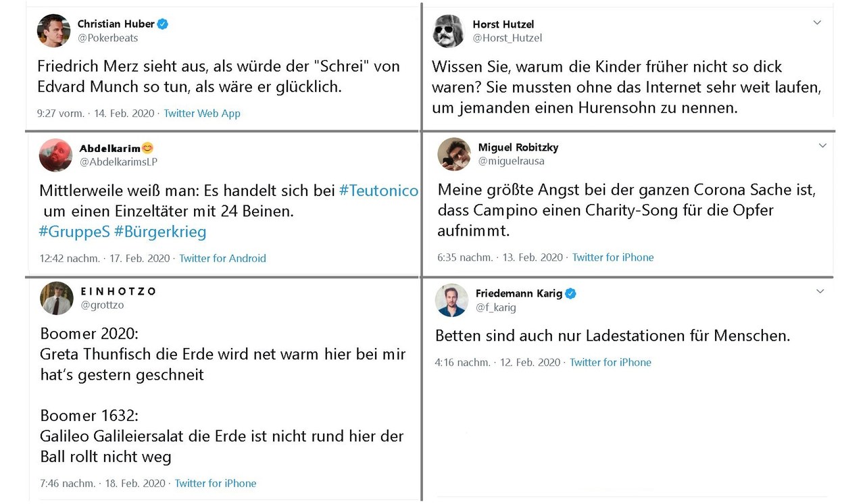Image resolution: width=865 pixels, height=504 pixels.
Task: Open the 14. Feb. 2020 tweet timestamp
Action: tap(124, 114)
